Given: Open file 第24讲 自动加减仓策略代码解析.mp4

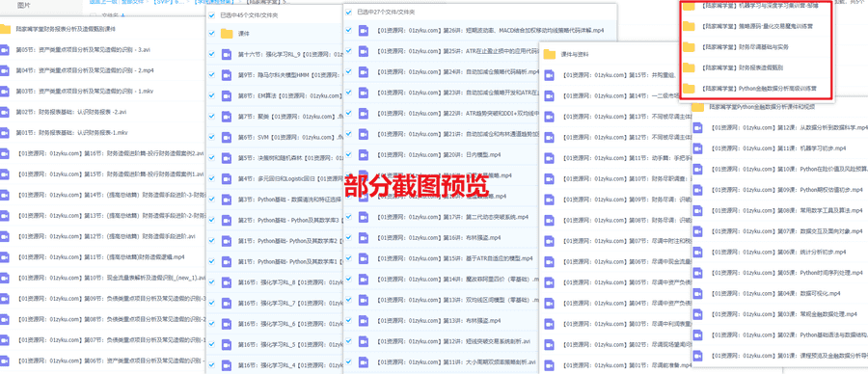Looking at the screenshot, I should tap(457, 72).
